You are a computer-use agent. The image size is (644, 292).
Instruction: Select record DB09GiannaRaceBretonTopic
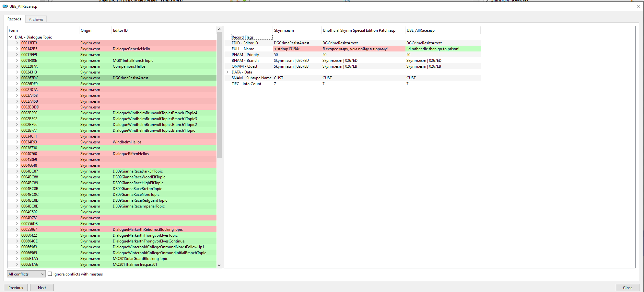tap(118, 189)
